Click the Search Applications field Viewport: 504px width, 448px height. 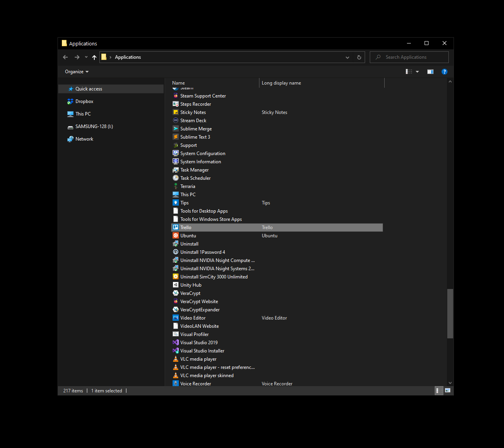coord(409,57)
